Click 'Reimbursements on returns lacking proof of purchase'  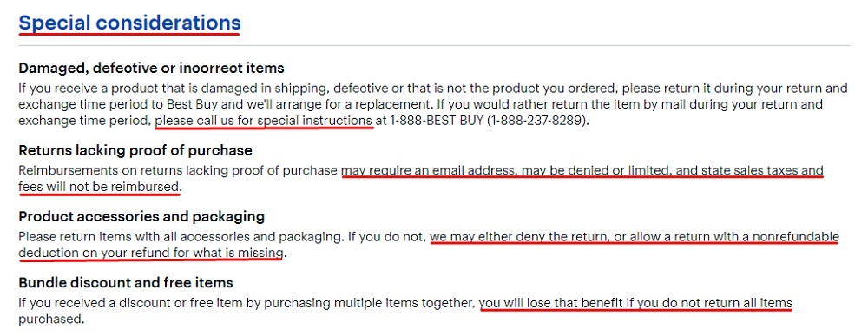click(178, 170)
